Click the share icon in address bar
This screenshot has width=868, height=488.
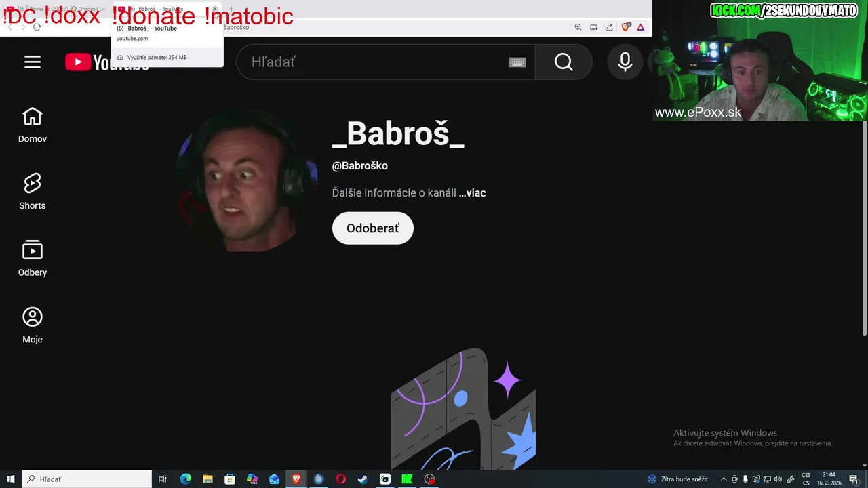click(x=609, y=27)
